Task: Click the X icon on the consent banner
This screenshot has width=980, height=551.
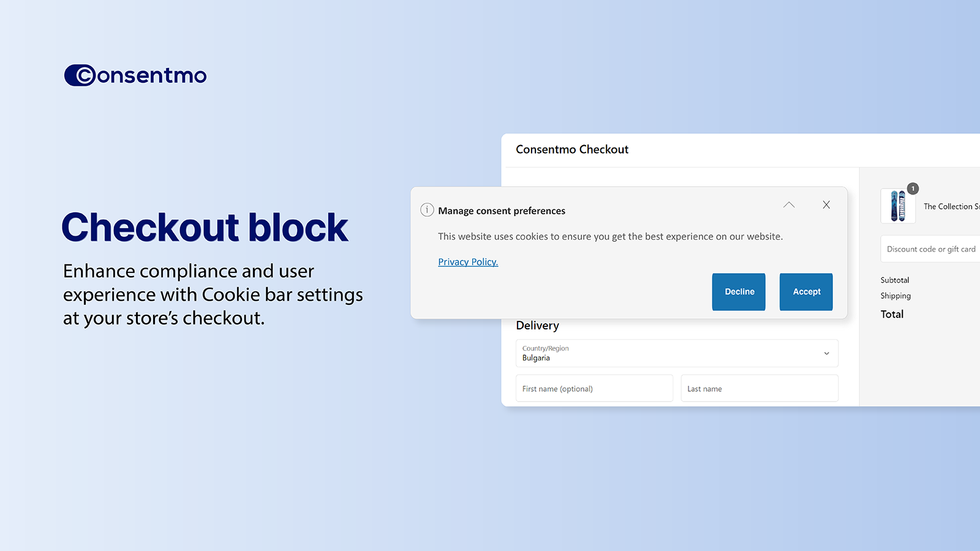Action: pyautogui.click(x=826, y=204)
